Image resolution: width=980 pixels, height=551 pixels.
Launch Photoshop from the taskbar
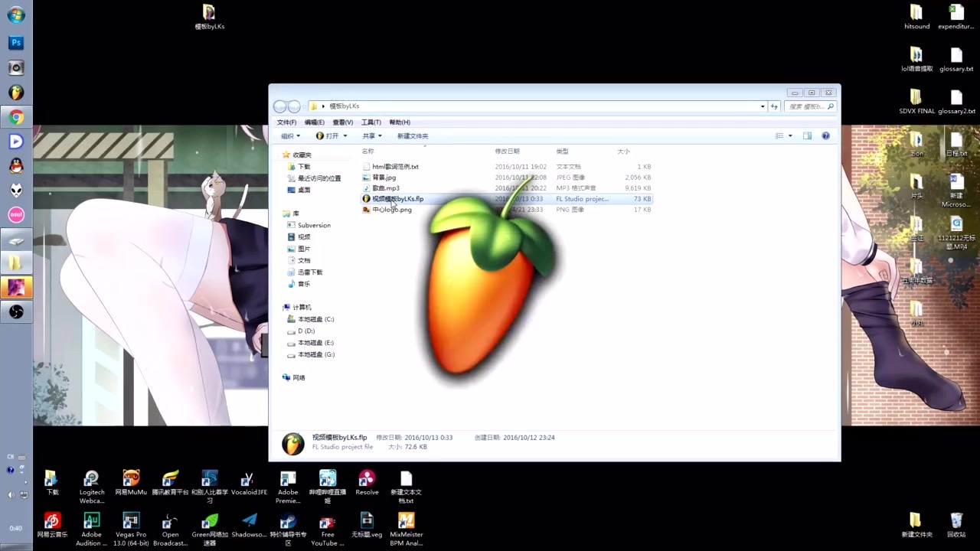16,43
